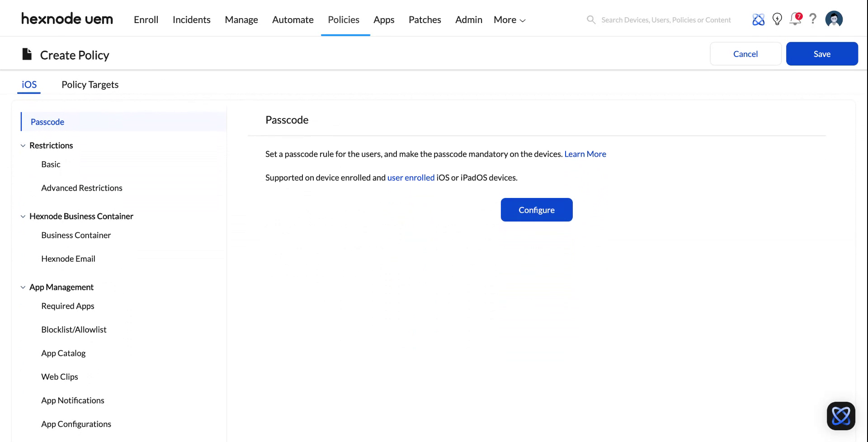Open the Patches menu
Screen dimensions: 868x442
425,19
